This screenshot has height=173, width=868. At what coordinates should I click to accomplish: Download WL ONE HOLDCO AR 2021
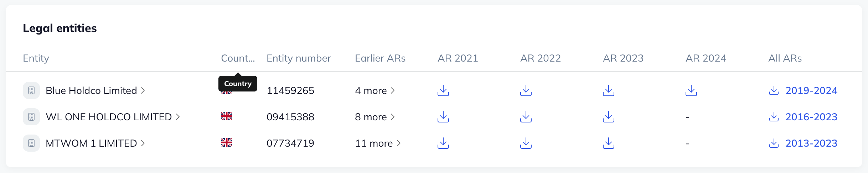[x=443, y=117]
